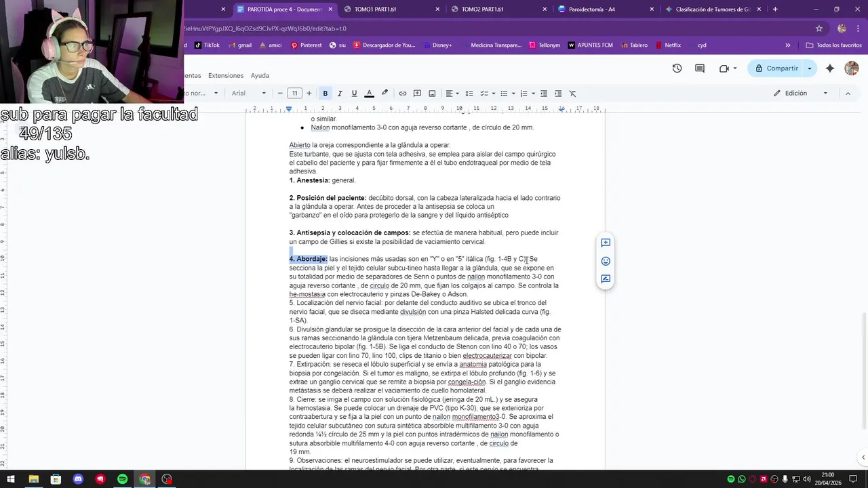Open a new browser tab

click(775, 9)
